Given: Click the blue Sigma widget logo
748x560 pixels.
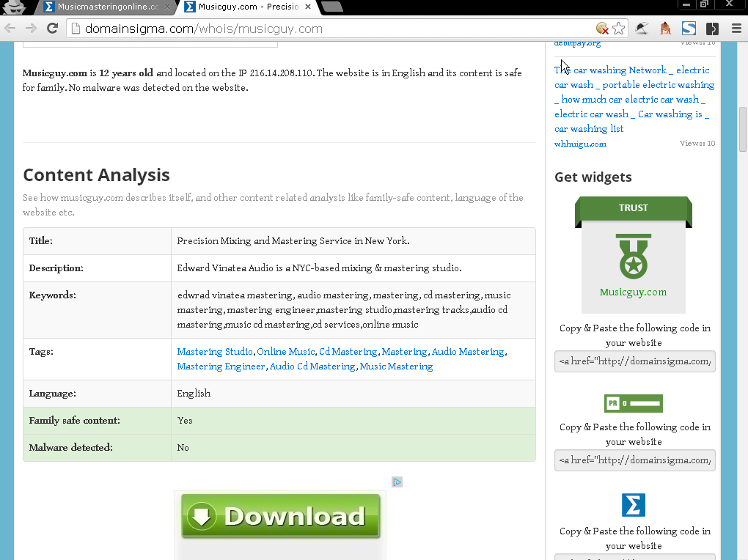Looking at the screenshot, I should tap(634, 505).
